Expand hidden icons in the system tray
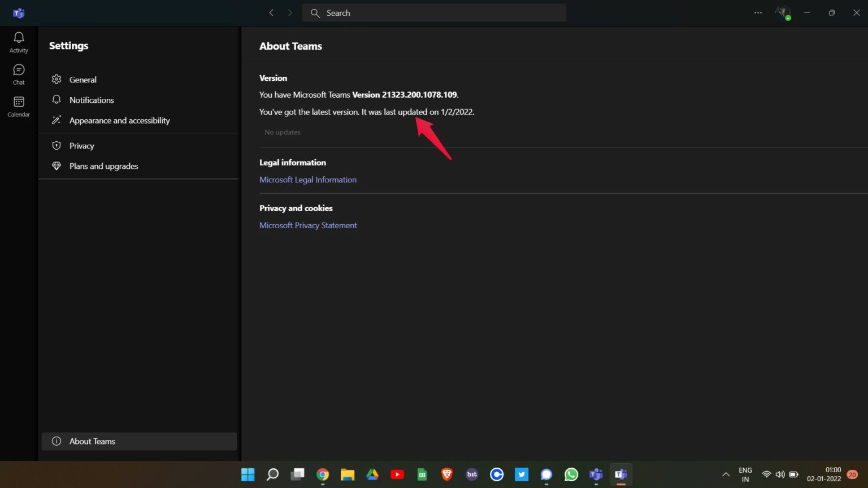The height and width of the screenshot is (488, 868). coord(726,474)
